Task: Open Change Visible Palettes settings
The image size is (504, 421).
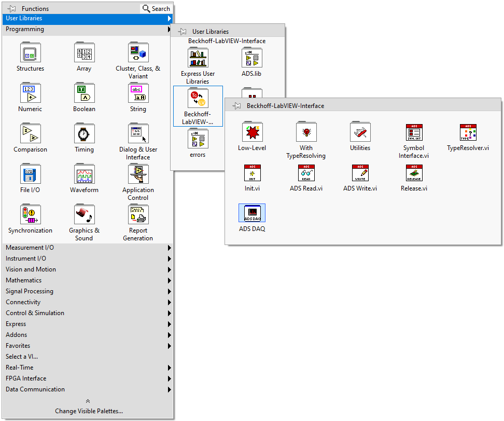Action: pyautogui.click(x=88, y=411)
